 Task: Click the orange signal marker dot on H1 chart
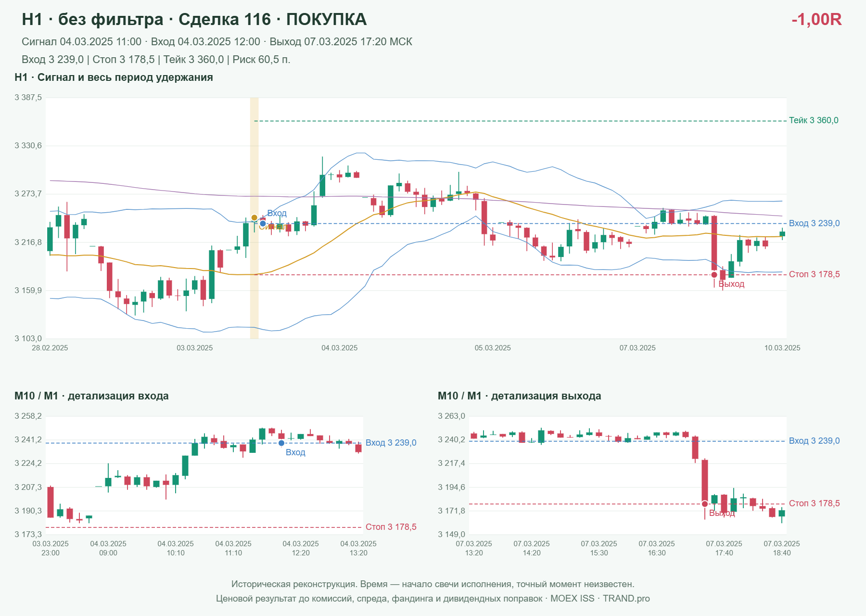[x=255, y=218]
